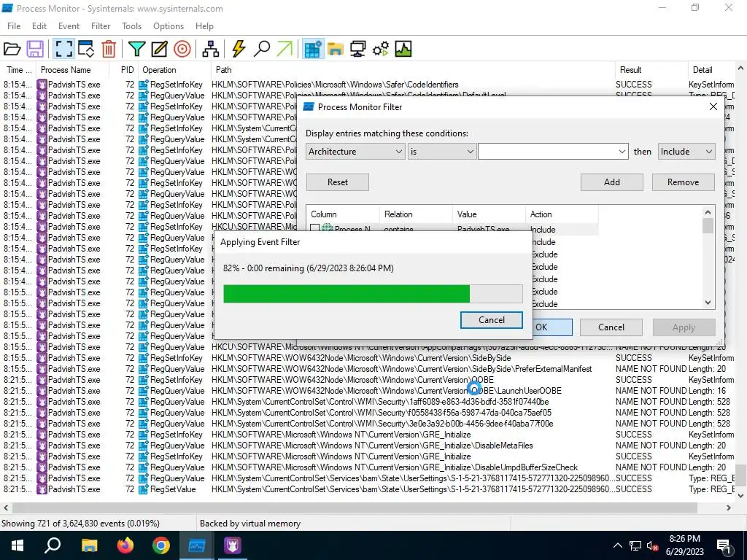Image resolution: width=747 pixels, height=560 pixels.
Task: Click the Open folder toolbar icon
Action: (12, 49)
